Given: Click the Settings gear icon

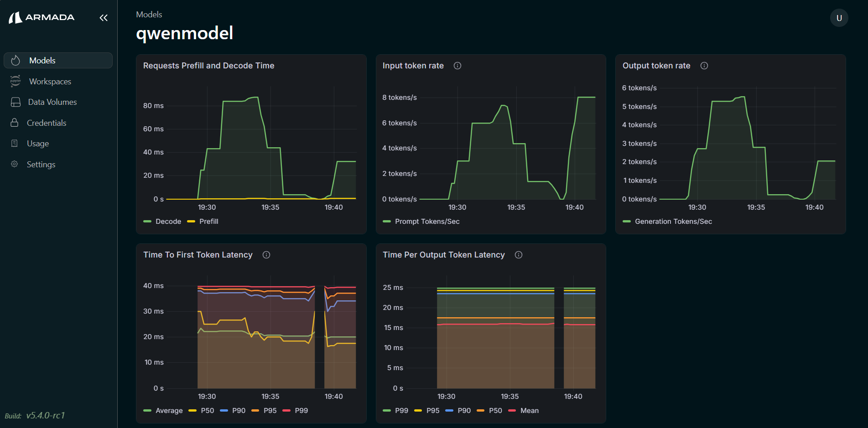Looking at the screenshot, I should pyautogui.click(x=15, y=164).
